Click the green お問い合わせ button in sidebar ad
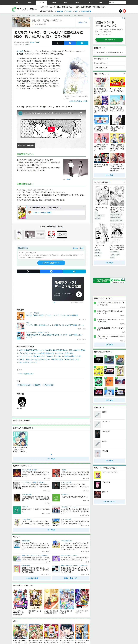The image size is (138, 644). 109,39
